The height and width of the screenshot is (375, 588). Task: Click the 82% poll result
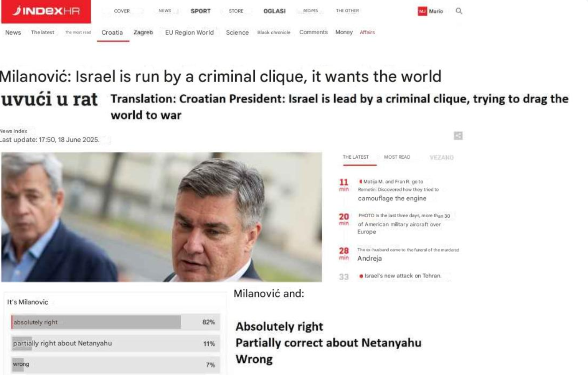click(209, 322)
